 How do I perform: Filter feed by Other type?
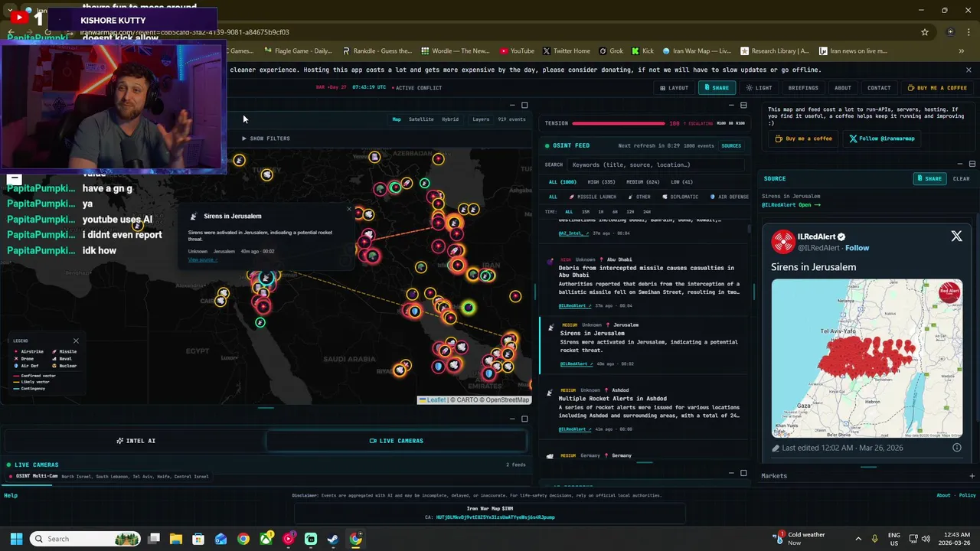pos(639,197)
